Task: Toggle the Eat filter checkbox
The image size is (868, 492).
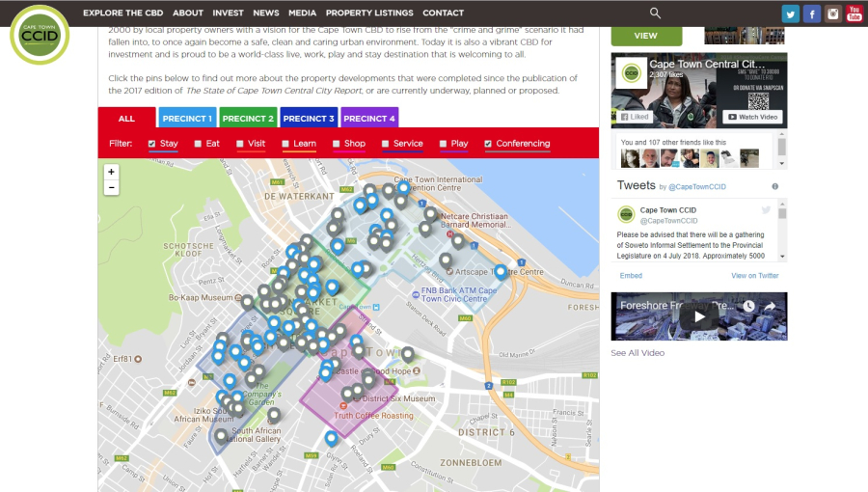Action: (198, 144)
